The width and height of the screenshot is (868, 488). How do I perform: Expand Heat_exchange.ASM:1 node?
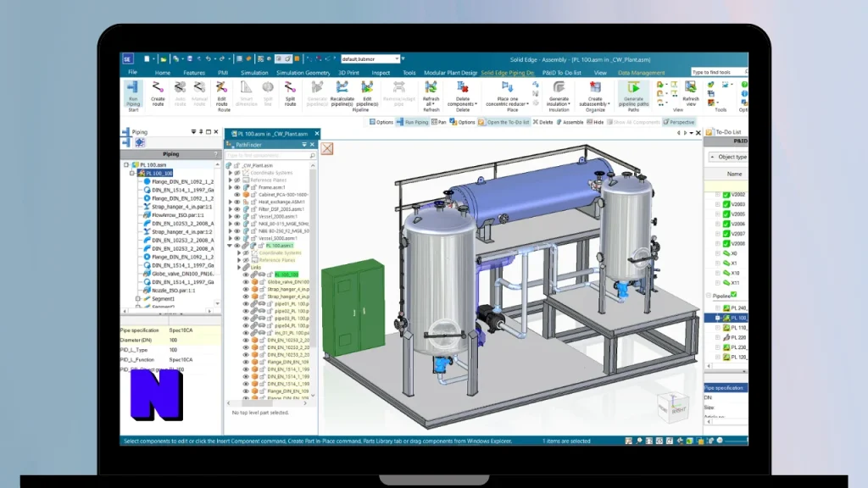pyautogui.click(x=231, y=202)
